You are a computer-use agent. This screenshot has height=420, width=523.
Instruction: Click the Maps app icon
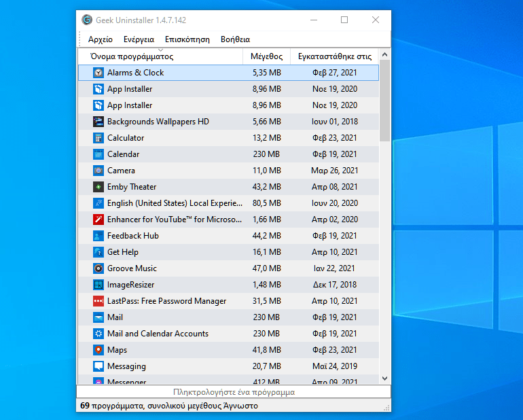pyautogui.click(x=98, y=350)
